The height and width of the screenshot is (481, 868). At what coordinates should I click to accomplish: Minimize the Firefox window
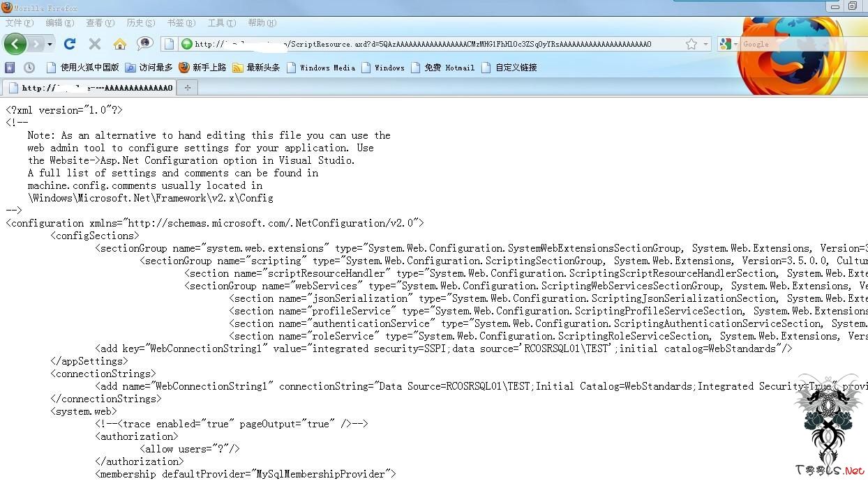tap(835, 6)
